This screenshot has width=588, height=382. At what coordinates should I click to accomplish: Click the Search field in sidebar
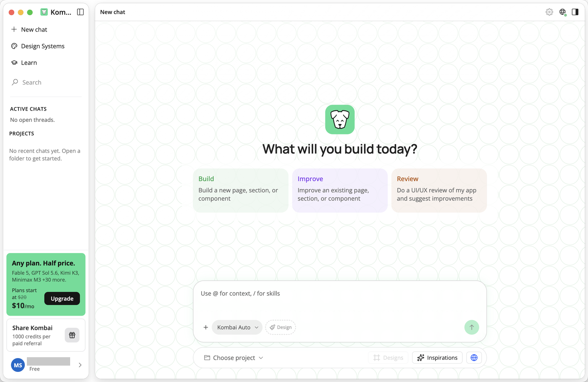point(46,82)
